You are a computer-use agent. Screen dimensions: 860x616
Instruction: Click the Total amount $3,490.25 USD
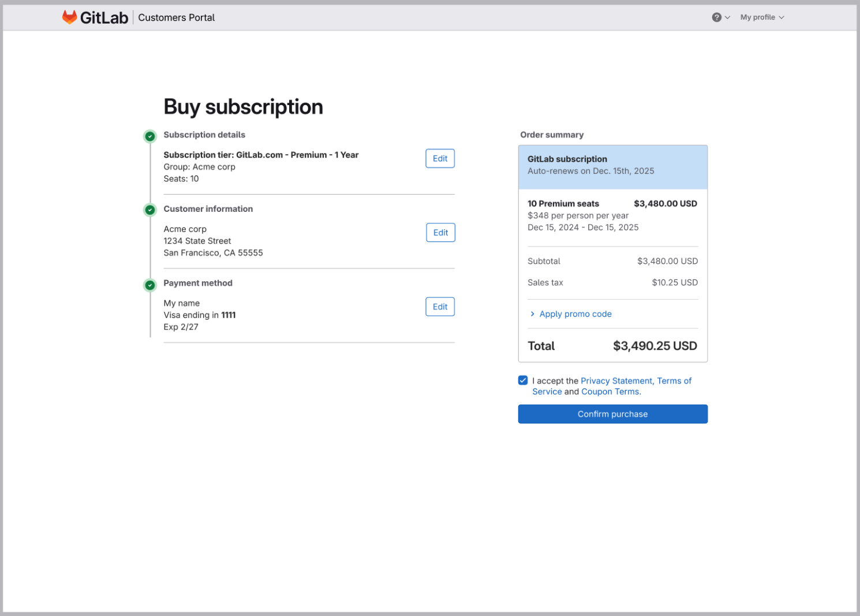point(655,346)
